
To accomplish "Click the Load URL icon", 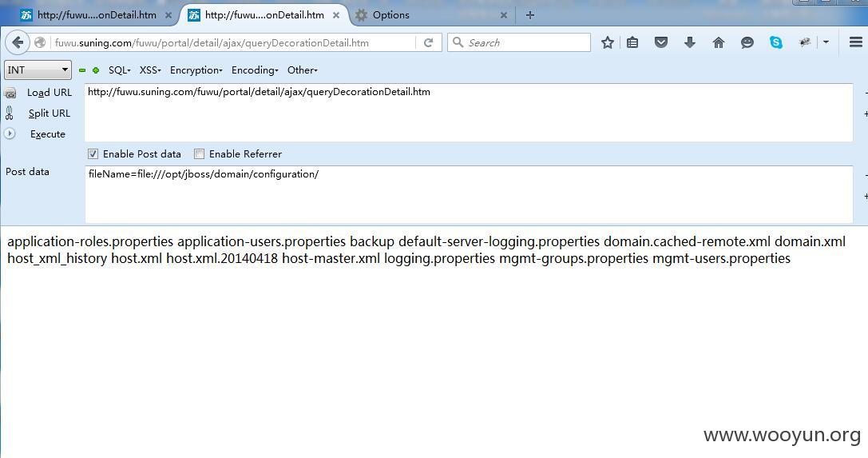I will 10,93.
